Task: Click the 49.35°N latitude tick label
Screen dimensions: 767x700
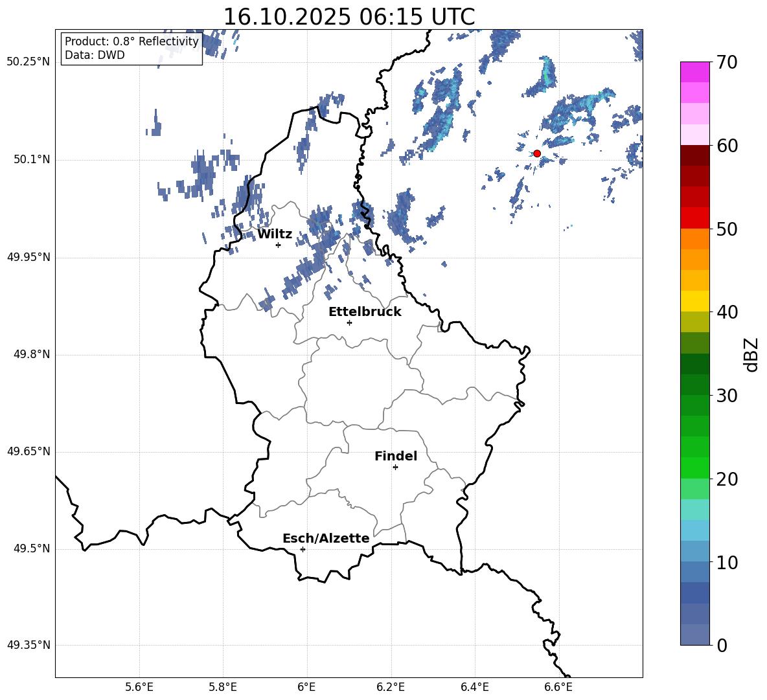Action: pyautogui.click(x=29, y=645)
